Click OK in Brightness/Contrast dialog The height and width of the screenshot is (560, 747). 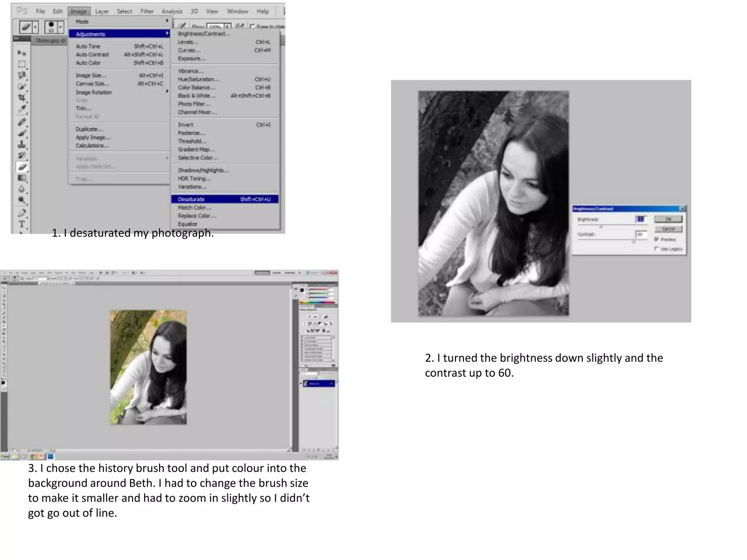[x=668, y=219]
